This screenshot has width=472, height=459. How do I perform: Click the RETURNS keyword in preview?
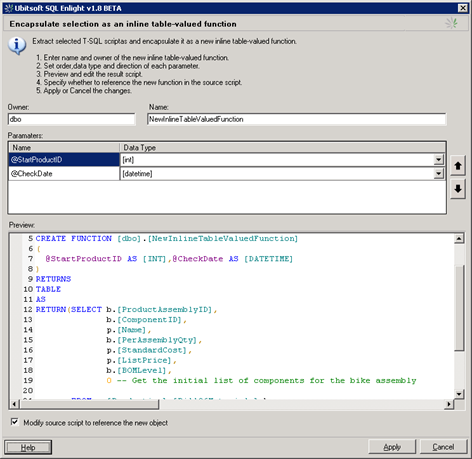(53, 279)
